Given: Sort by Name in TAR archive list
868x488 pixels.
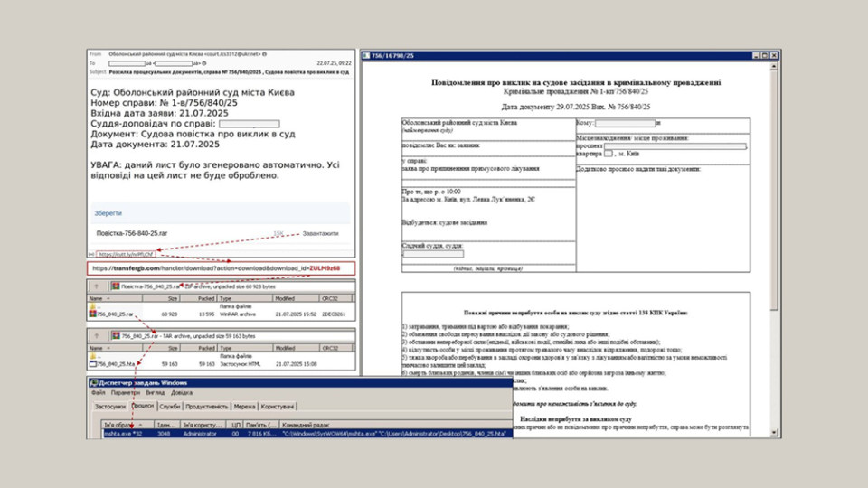Looking at the screenshot, I should pos(115,348).
